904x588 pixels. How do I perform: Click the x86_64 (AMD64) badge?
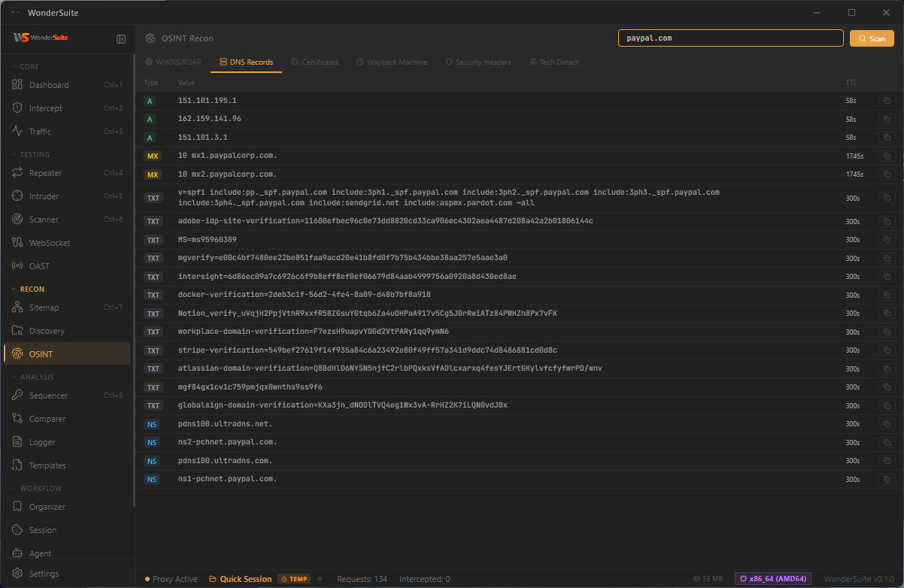click(773, 579)
